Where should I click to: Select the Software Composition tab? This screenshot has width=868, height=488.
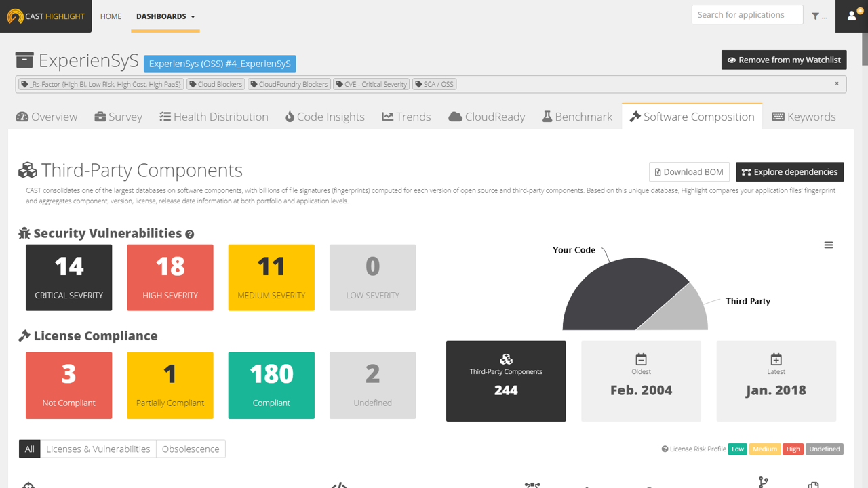click(x=692, y=117)
